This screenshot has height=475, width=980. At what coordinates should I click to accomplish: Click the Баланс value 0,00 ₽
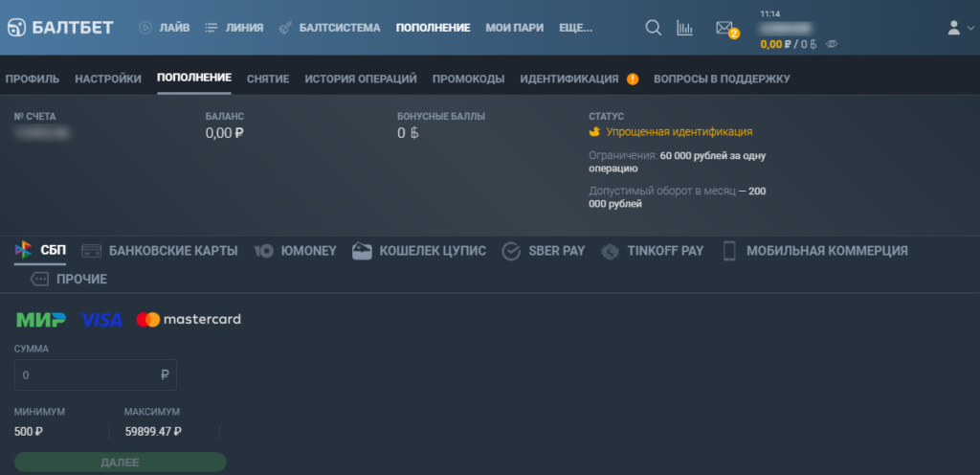tap(224, 132)
